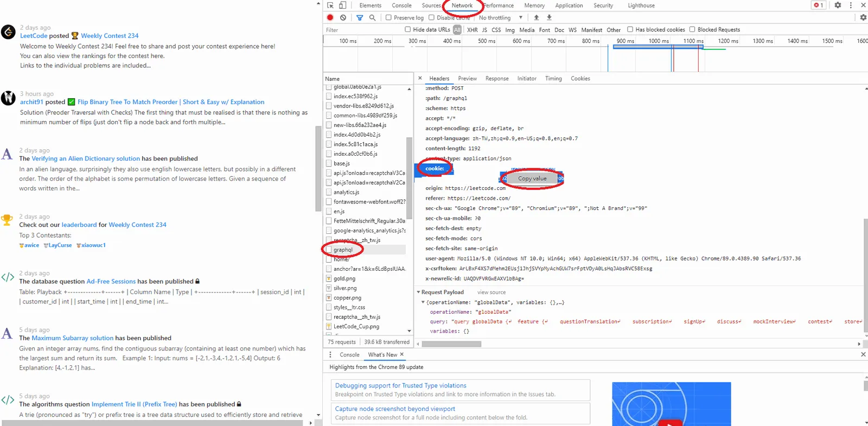This screenshot has width=868, height=426.
Task: Check the Hide data URLs option
Action: click(408, 30)
